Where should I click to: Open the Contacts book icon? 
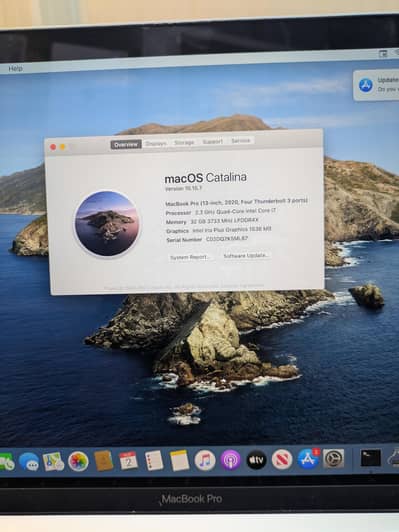coord(103,461)
